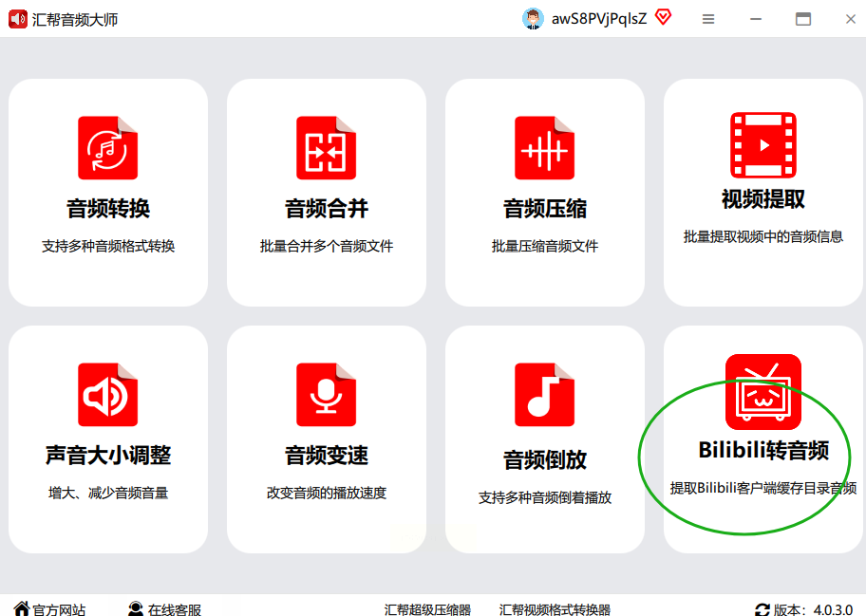Open the 汇帮超级压缩器 link
This screenshot has width=866, height=616.
[427, 610]
